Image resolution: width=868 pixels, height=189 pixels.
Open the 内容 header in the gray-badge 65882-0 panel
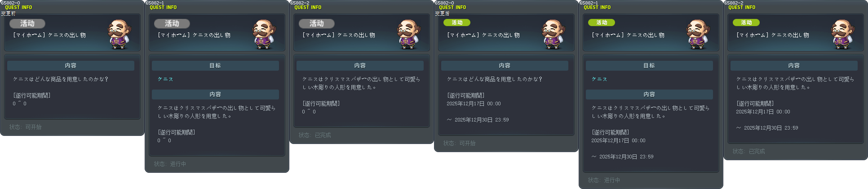pos(71,66)
